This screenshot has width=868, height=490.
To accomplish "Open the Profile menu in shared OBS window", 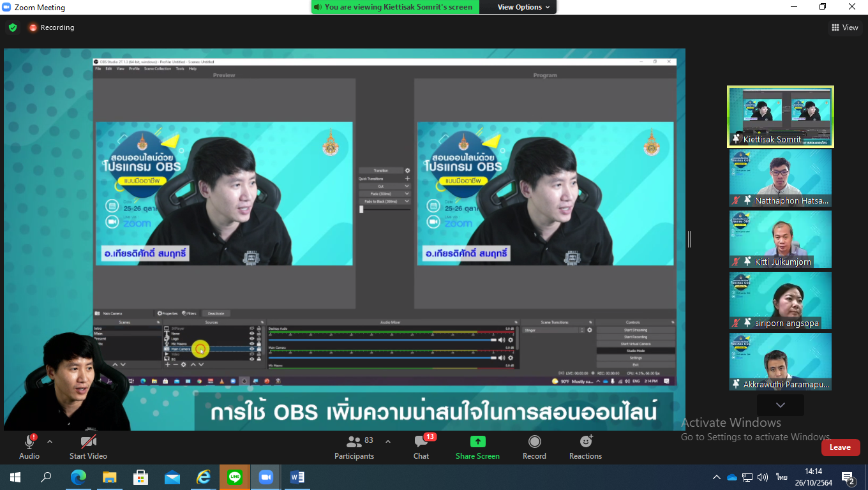I will 134,68.
